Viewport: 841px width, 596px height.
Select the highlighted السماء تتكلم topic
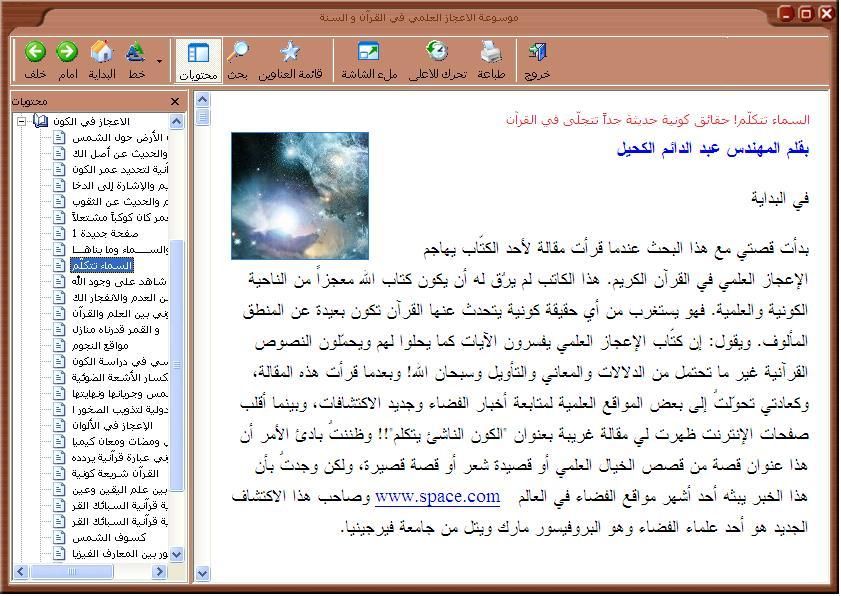click(101, 266)
